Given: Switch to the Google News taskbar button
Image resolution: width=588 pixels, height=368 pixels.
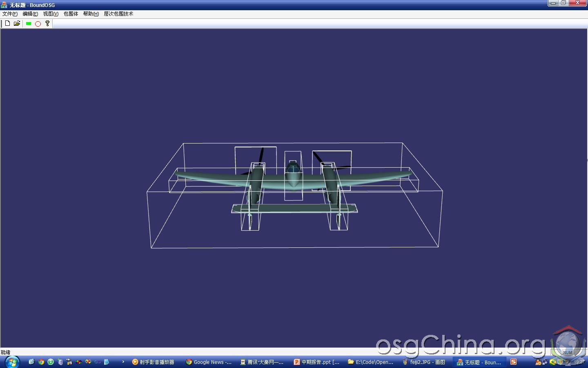Looking at the screenshot, I should pos(209,362).
